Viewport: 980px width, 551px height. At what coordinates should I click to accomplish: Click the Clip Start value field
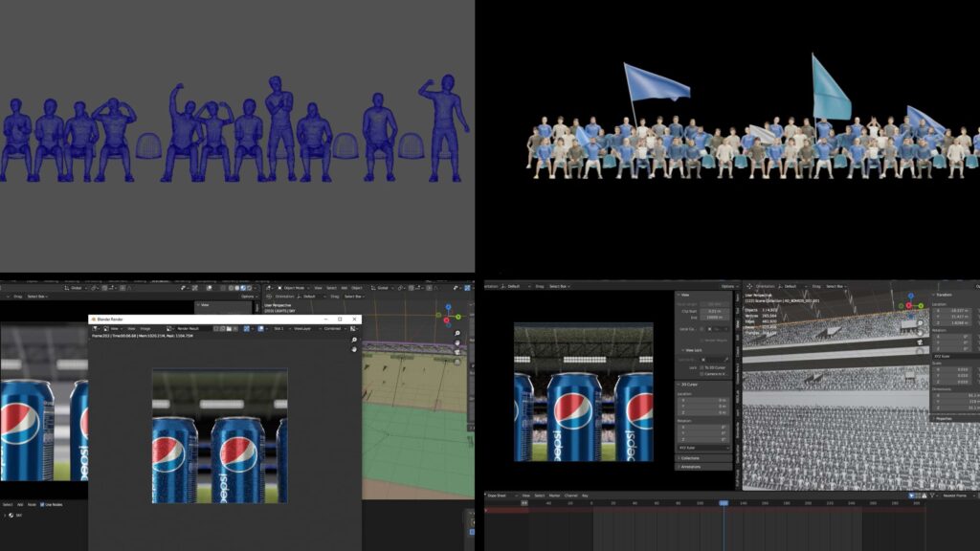click(716, 312)
